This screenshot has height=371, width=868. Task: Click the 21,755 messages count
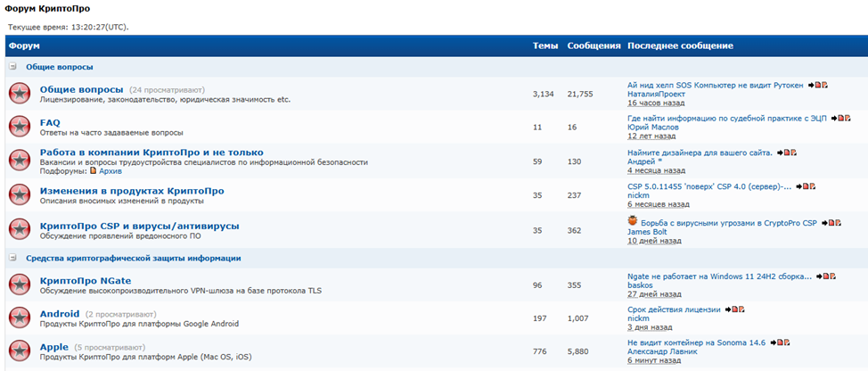[x=580, y=95]
